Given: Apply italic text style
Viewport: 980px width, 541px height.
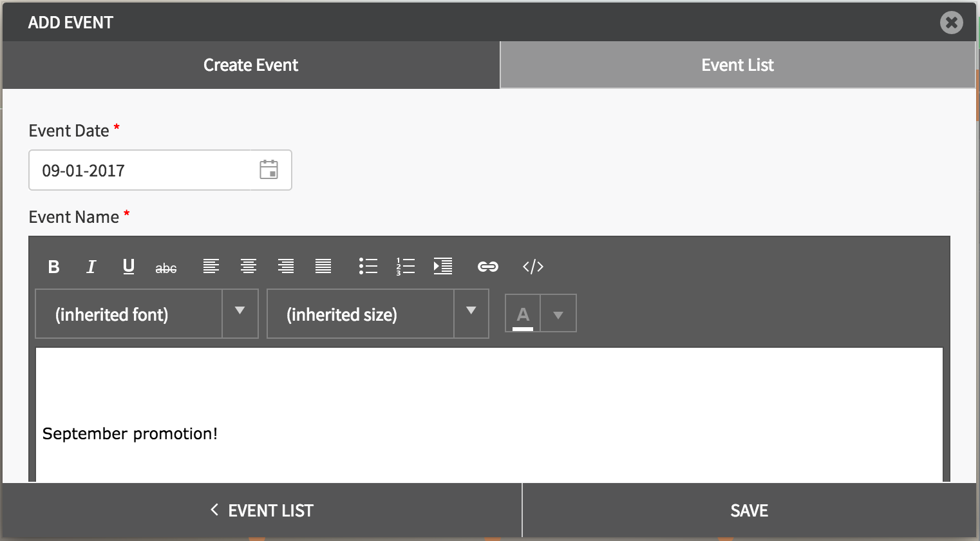Looking at the screenshot, I should click(x=91, y=267).
